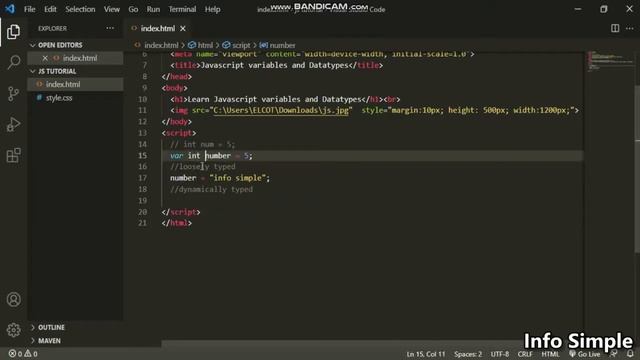This screenshot has width=640, height=360.
Task: Open editor more actions ellipsis
Action: point(630,28)
